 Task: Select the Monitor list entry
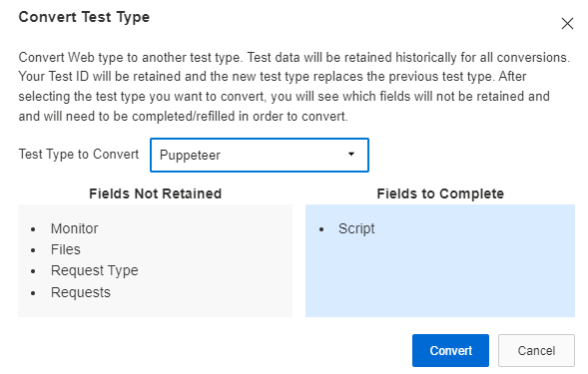(x=74, y=228)
